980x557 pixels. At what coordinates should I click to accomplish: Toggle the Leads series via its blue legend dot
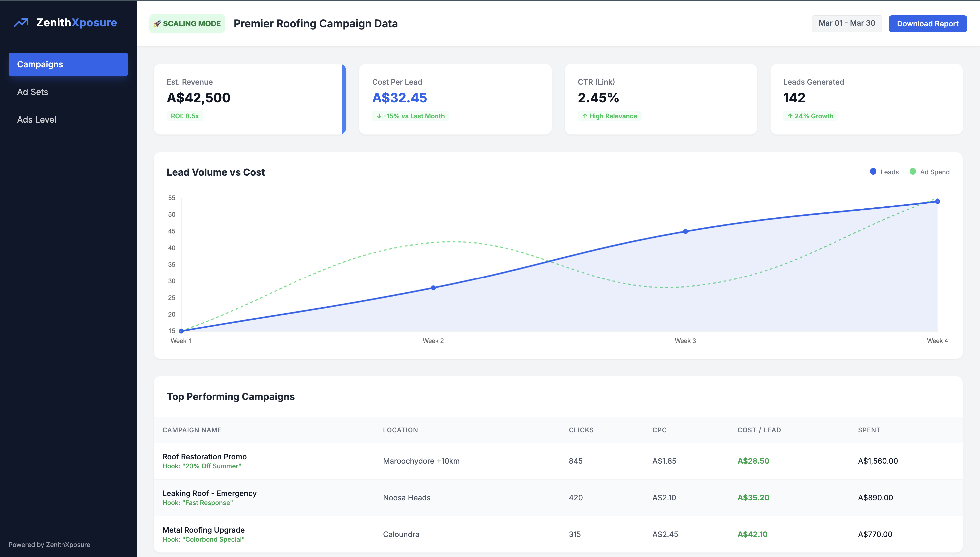pyautogui.click(x=873, y=171)
